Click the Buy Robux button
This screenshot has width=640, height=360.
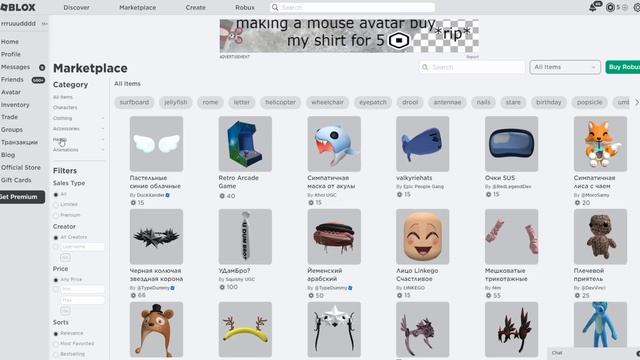click(623, 67)
